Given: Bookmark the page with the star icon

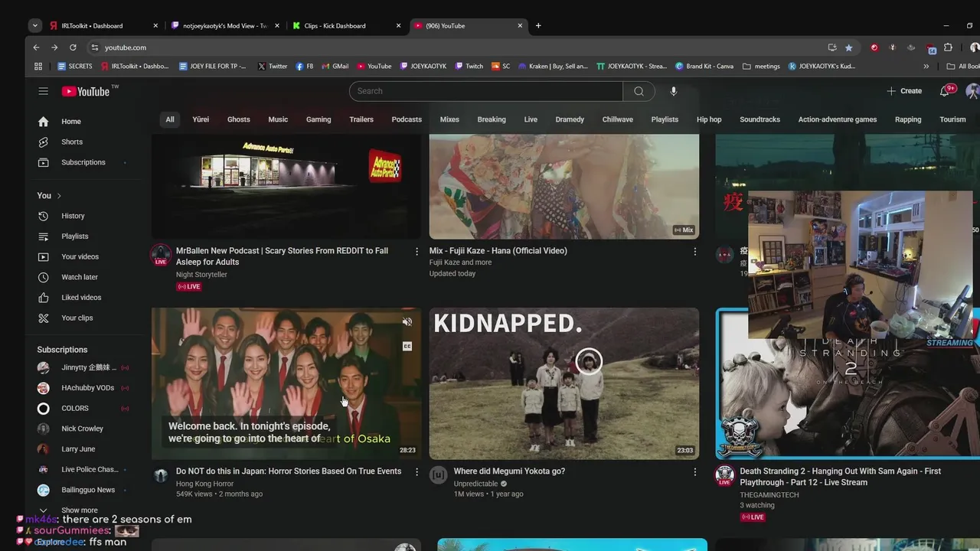Looking at the screenshot, I should [x=849, y=47].
